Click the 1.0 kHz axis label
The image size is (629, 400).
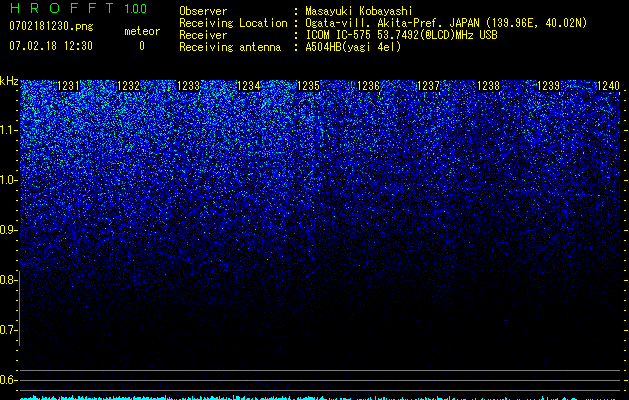(x=8, y=180)
